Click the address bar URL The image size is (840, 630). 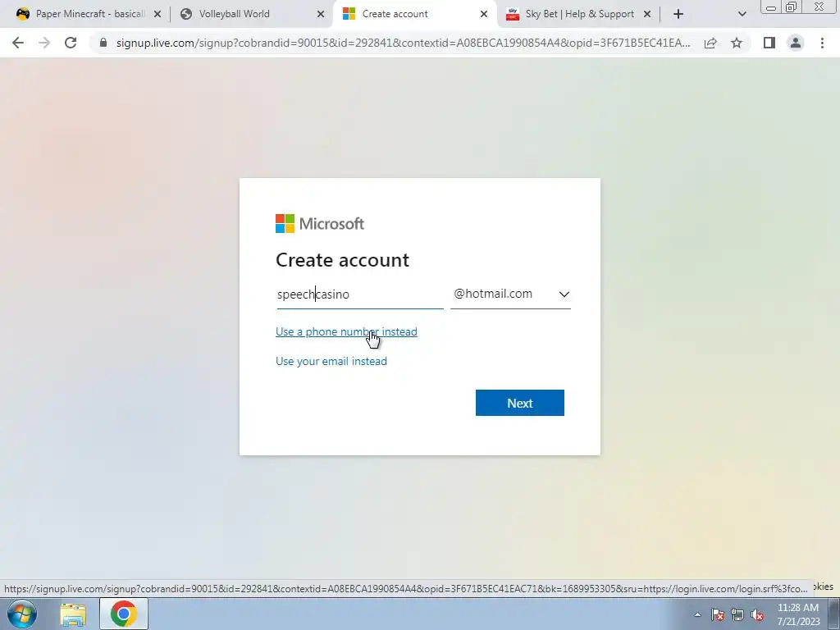click(x=403, y=43)
